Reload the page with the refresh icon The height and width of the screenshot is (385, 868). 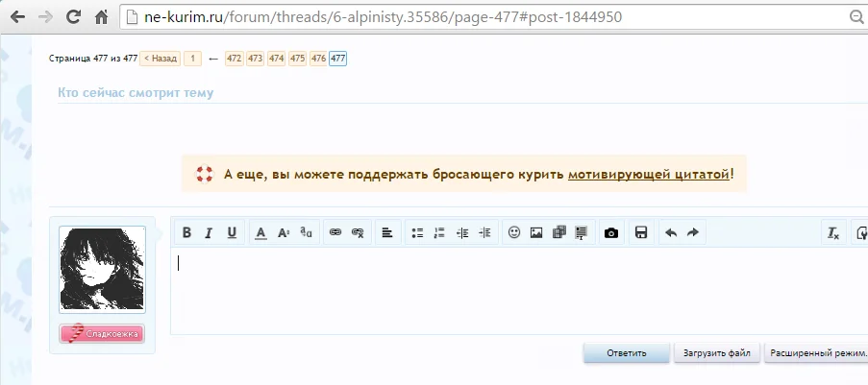click(73, 17)
